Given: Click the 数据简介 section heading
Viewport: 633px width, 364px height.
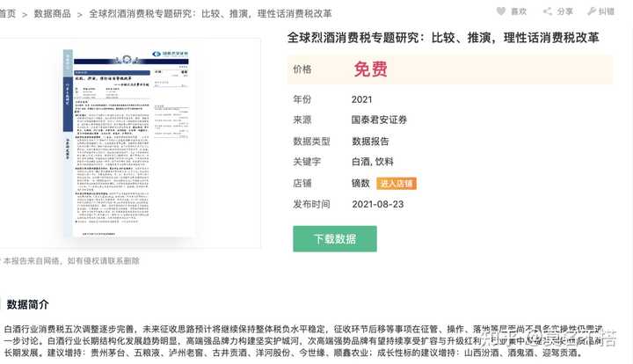Looking at the screenshot, I should [27, 305].
